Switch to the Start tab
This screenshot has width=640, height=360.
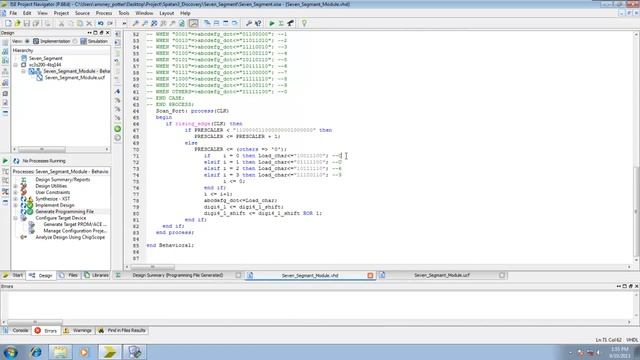pos(13,276)
